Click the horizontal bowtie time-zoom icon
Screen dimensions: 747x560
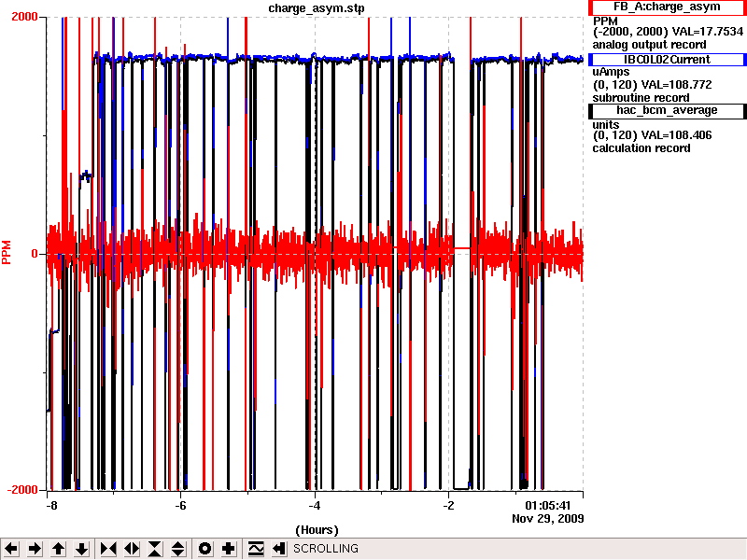(x=108, y=549)
